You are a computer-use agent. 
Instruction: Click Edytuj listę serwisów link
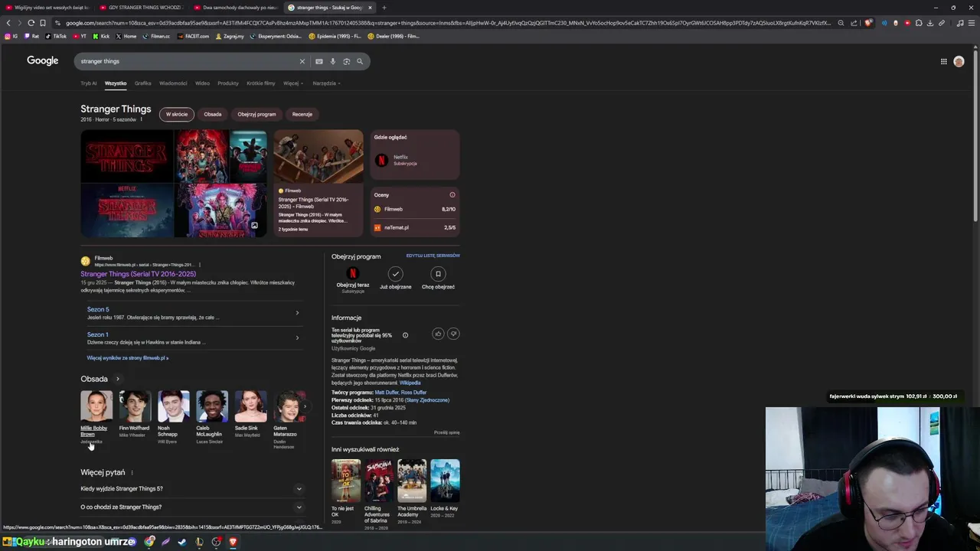click(x=433, y=256)
